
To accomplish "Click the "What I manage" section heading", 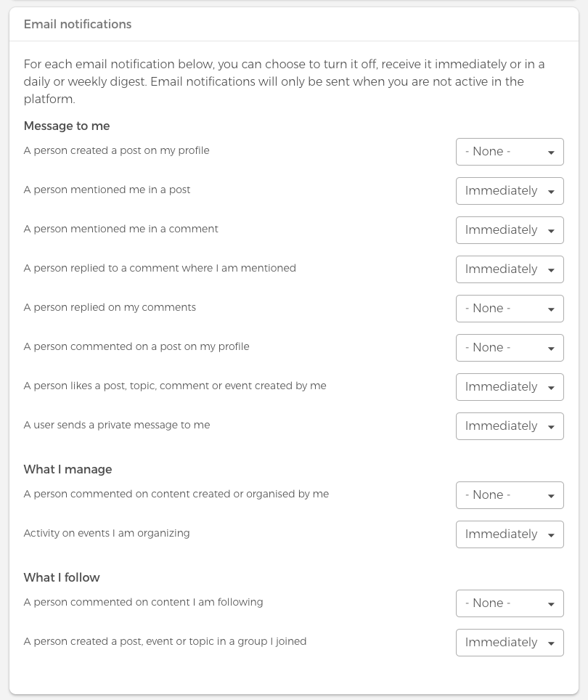I will coord(68,469).
